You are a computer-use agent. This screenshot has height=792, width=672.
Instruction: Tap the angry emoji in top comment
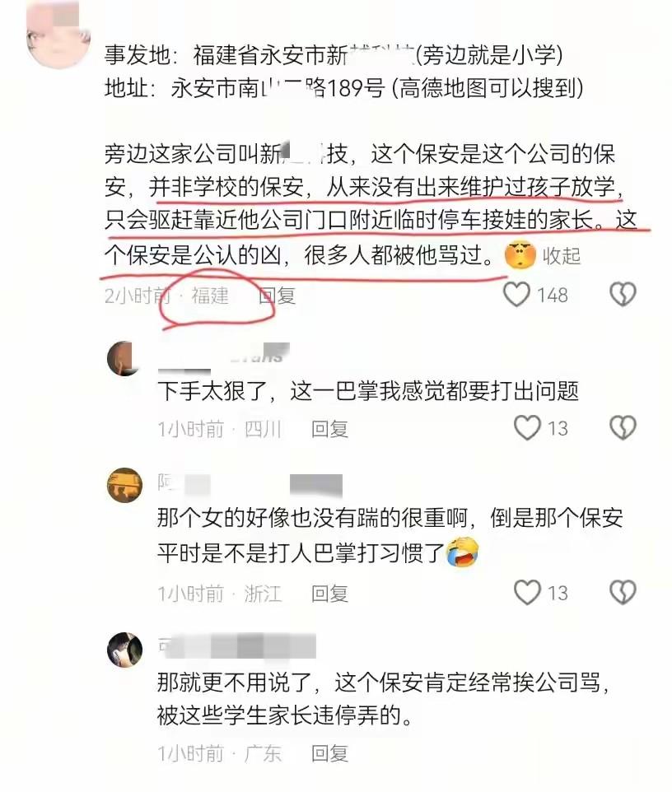(x=520, y=255)
